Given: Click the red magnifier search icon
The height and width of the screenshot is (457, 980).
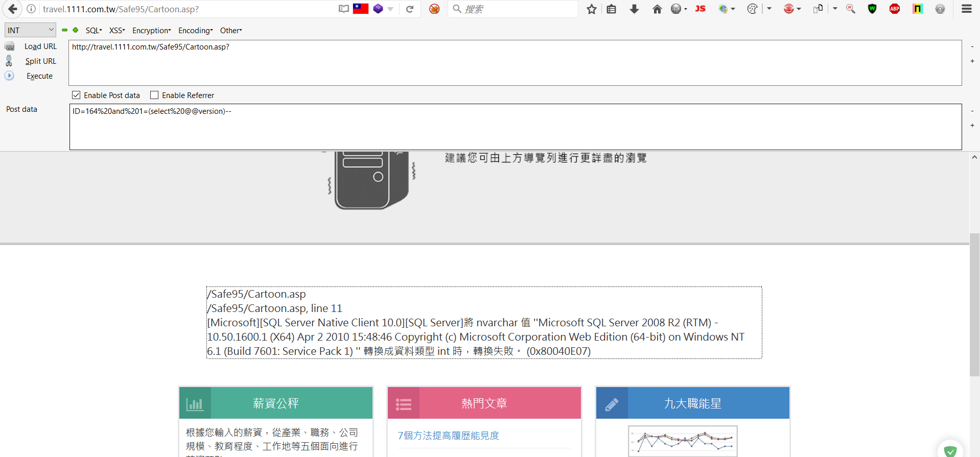Looking at the screenshot, I should click(851, 9).
